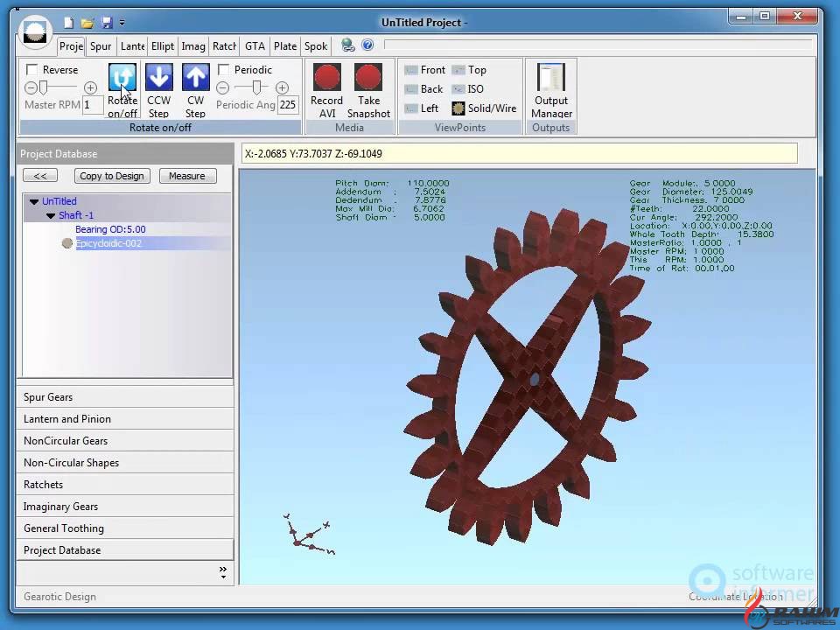The height and width of the screenshot is (630, 840).
Task: Open the Output Manager
Action: coord(551,78)
